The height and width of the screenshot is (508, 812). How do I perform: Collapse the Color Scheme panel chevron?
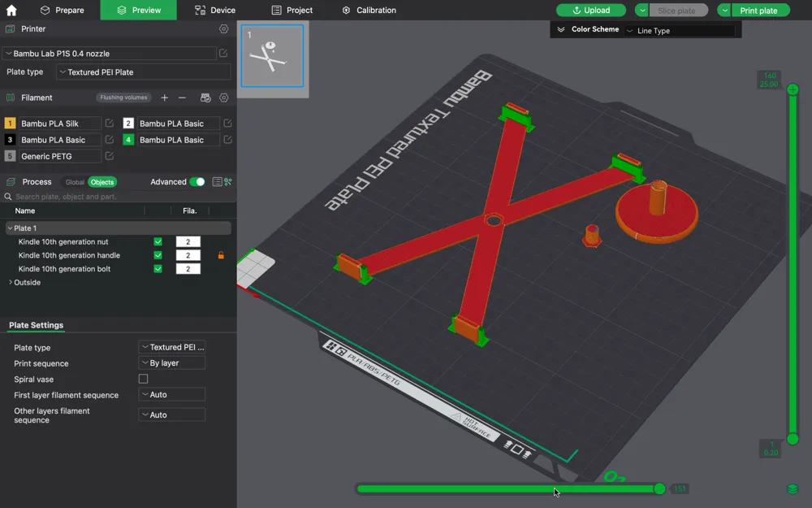pos(561,29)
